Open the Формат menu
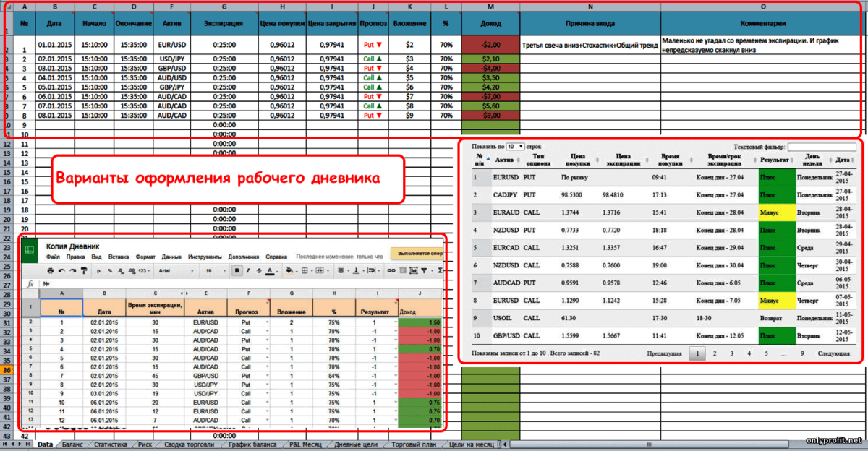 coord(145,257)
